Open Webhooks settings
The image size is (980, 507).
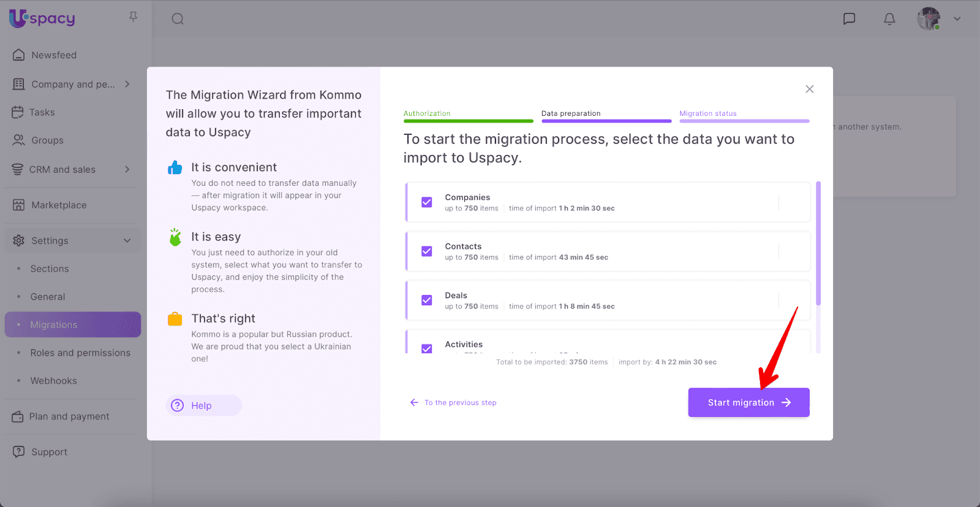54,381
